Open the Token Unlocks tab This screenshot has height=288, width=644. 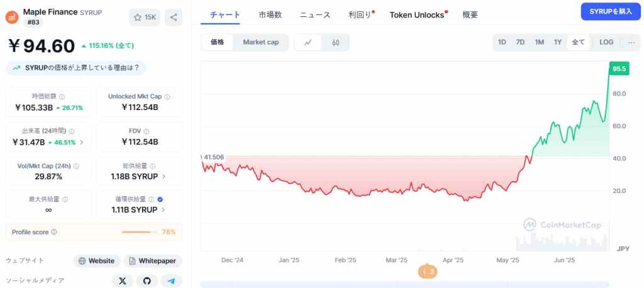[x=417, y=15]
